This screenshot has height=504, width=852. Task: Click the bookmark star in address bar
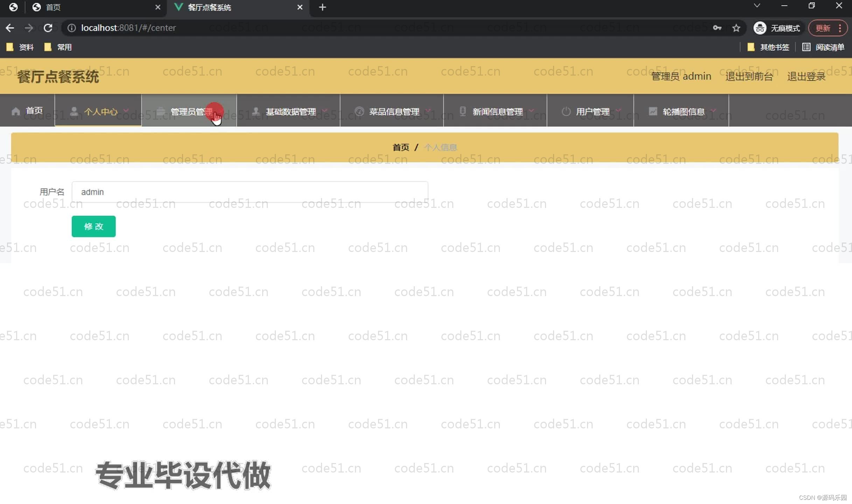[736, 28]
